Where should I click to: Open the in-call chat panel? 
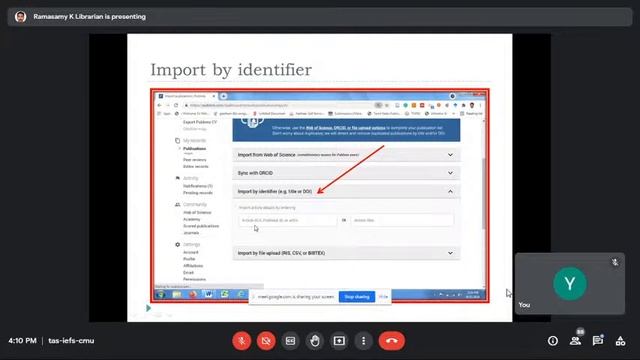click(598, 341)
